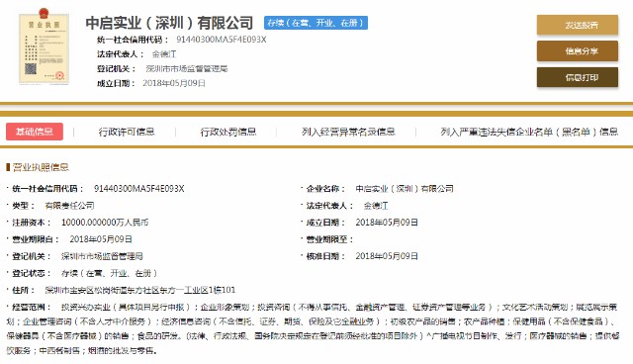Click the 登记机关 value in license info section
This screenshot has width=633, height=364.
pos(102,256)
